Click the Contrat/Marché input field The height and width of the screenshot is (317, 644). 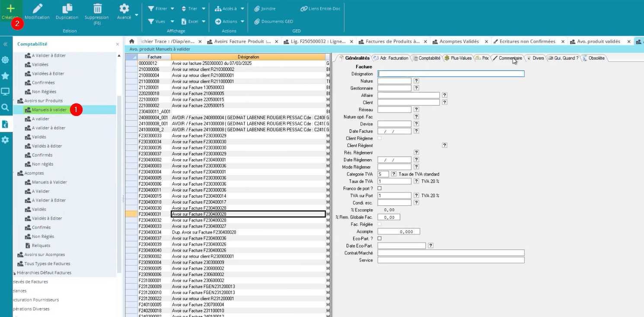point(451,253)
